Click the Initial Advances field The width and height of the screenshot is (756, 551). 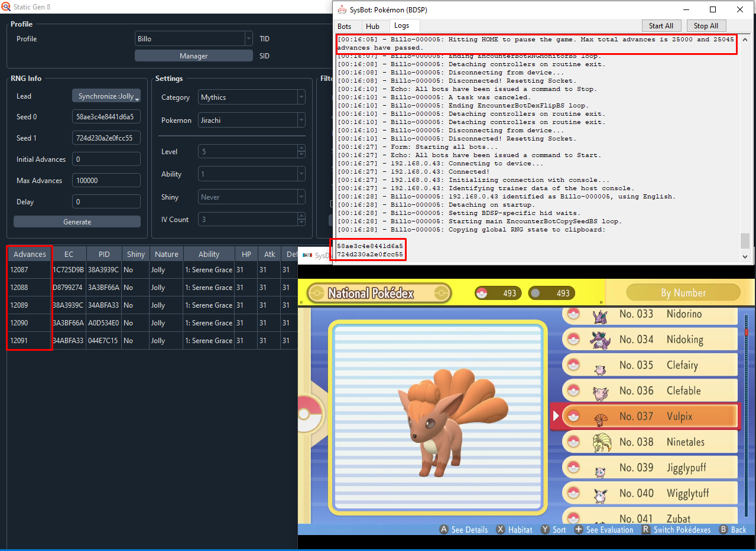(106, 159)
